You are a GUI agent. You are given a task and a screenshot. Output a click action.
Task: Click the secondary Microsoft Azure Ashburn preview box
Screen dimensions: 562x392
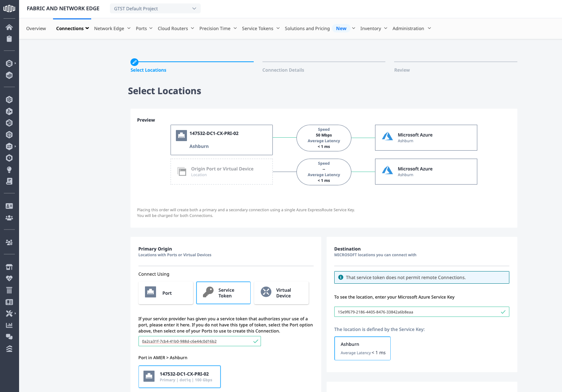(426, 172)
